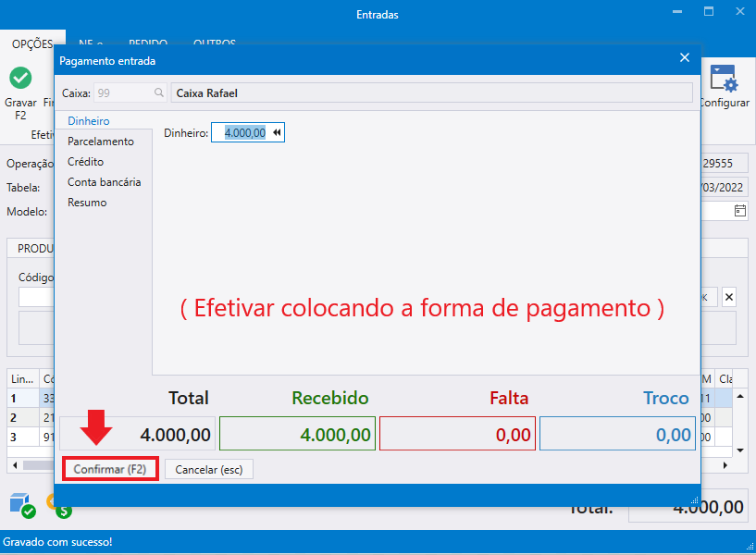Click the resize grip of Pagamento dialog

click(x=694, y=500)
